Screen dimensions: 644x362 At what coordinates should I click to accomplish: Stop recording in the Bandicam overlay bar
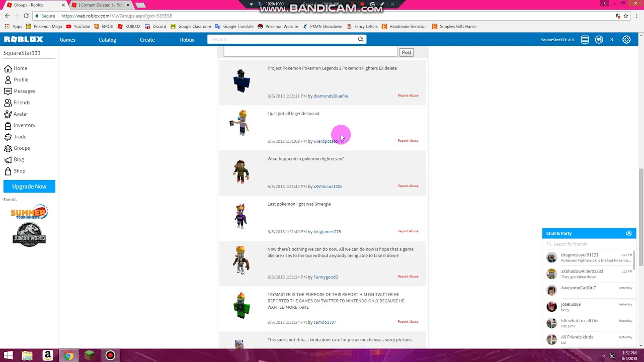tap(361, 5)
